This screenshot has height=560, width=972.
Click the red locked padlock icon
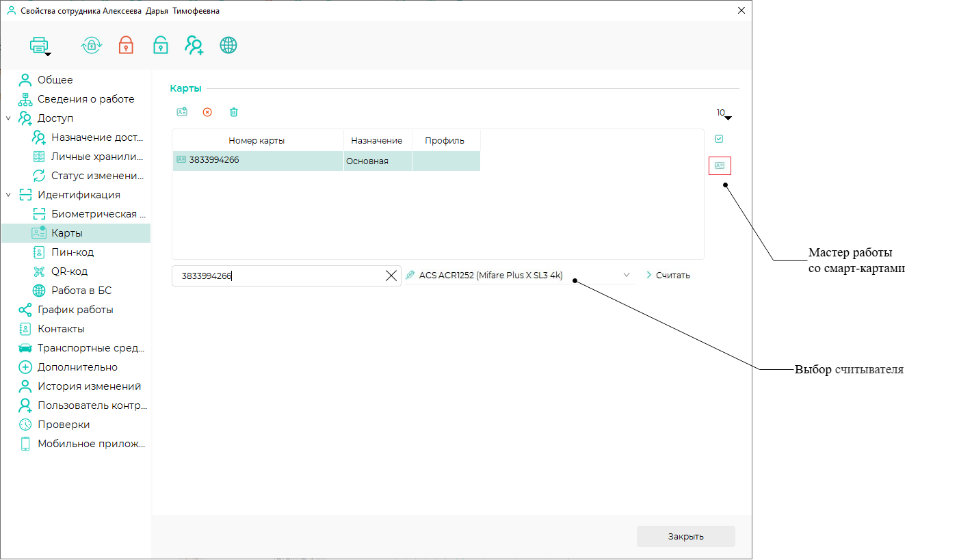coord(126,45)
